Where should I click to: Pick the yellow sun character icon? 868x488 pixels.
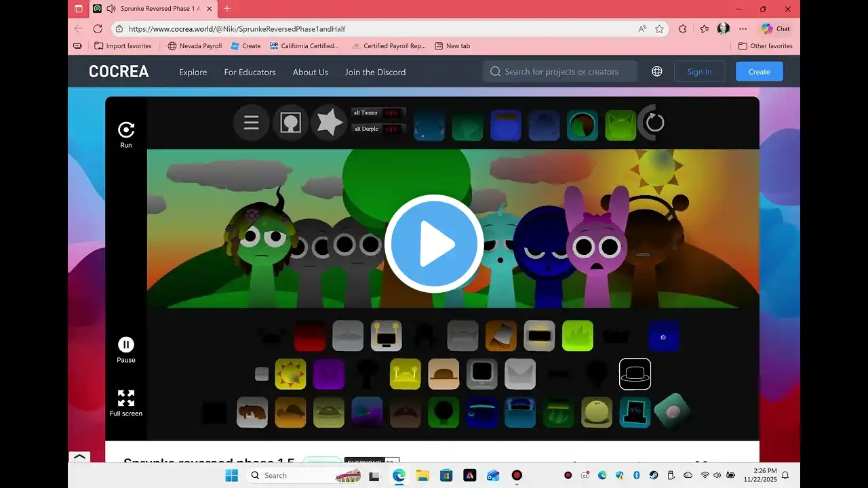290,374
